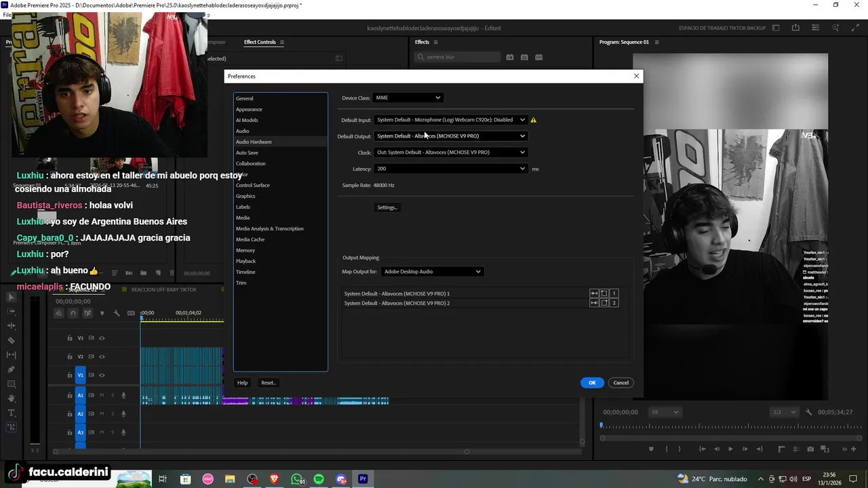Viewport: 868px width, 488px height.
Task: Select the Pen tool
Action: tap(11, 369)
